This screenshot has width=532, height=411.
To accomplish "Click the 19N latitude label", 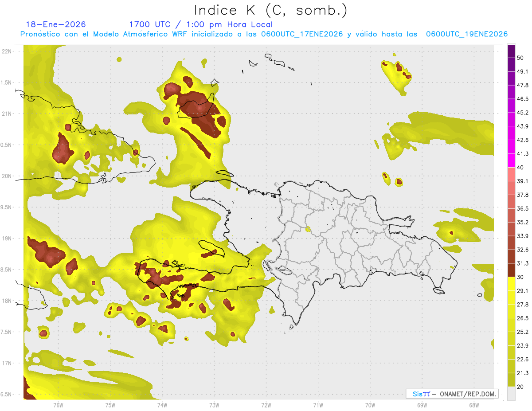I will (x=7, y=238).
